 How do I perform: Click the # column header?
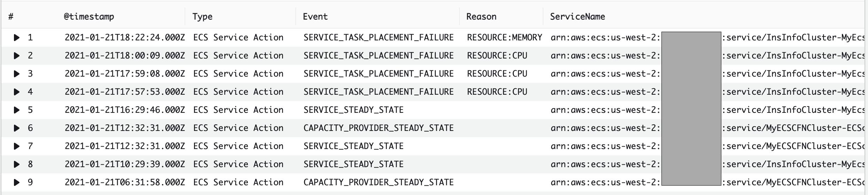[x=11, y=17]
